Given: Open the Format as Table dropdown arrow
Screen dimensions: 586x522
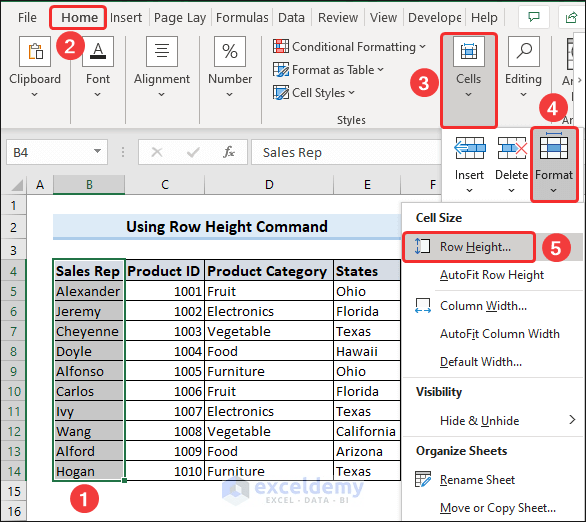Looking at the screenshot, I should (380, 70).
